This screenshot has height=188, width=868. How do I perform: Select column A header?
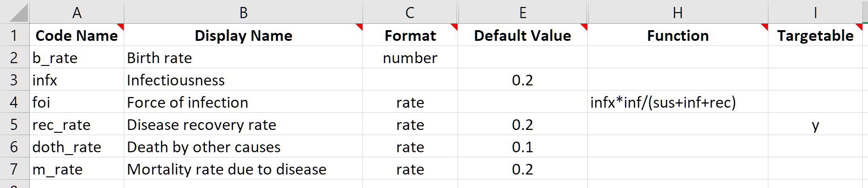pyautogui.click(x=77, y=12)
